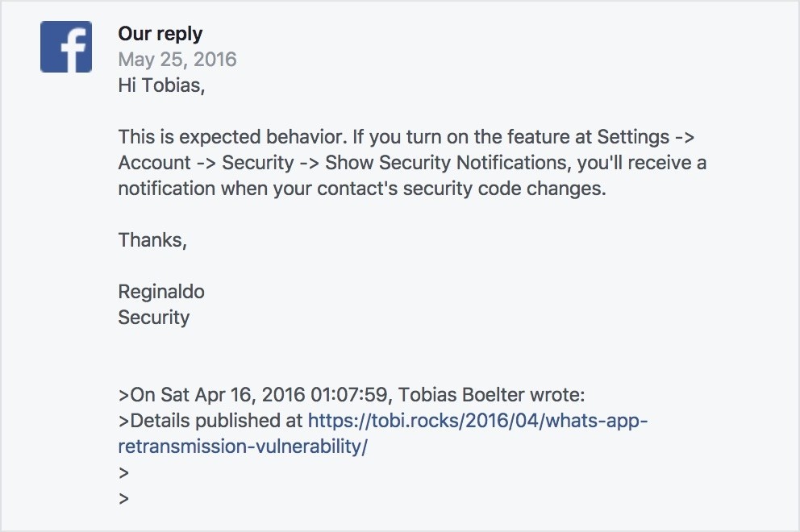Click "Show Security Notifications" text
The height and width of the screenshot is (532, 800).
435,163
